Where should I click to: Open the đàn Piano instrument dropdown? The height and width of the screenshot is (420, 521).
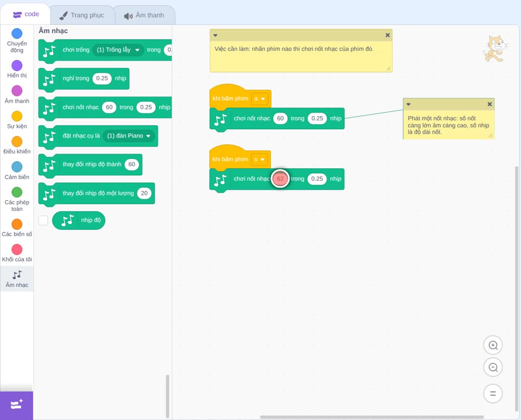pos(129,136)
